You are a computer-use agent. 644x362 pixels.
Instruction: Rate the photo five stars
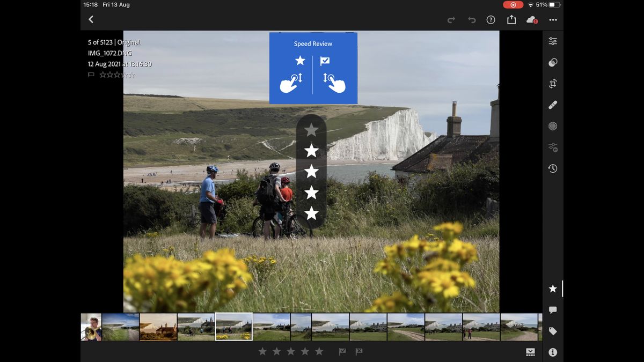tap(319, 351)
